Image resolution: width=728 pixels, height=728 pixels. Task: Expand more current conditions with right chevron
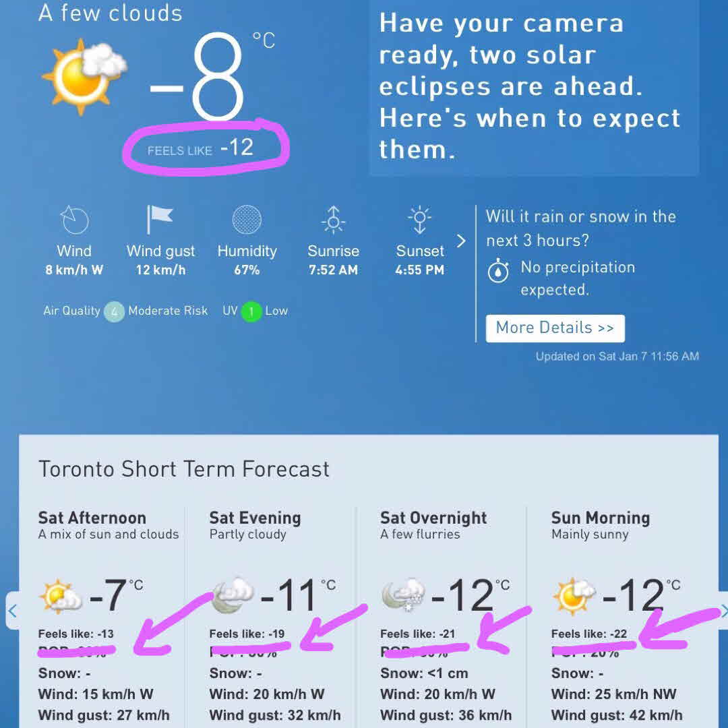[461, 241]
